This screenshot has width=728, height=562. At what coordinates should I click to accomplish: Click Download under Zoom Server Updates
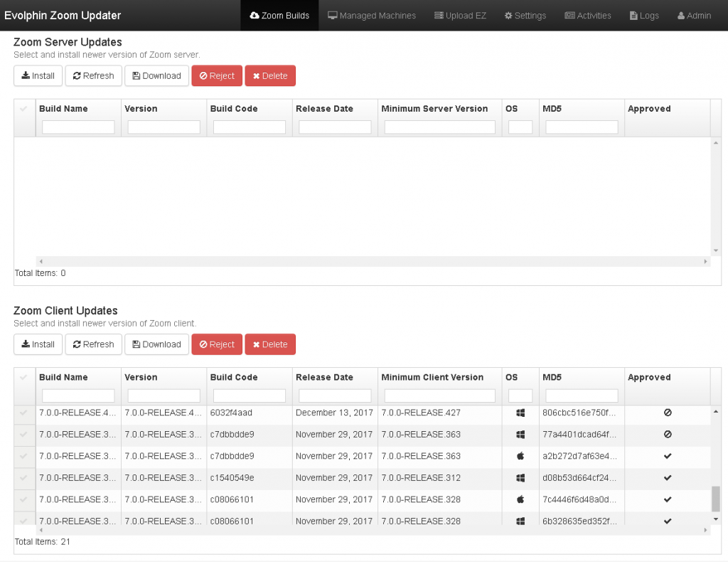coord(156,75)
